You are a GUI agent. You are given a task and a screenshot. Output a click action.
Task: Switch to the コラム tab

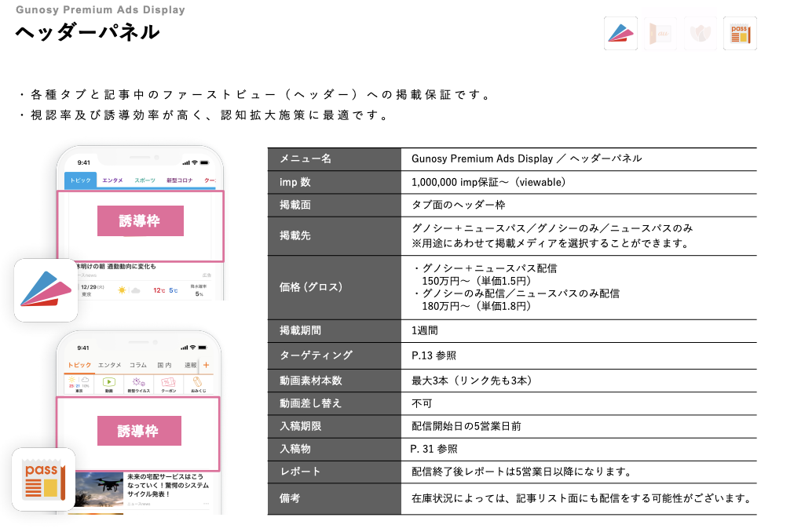[138, 365]
